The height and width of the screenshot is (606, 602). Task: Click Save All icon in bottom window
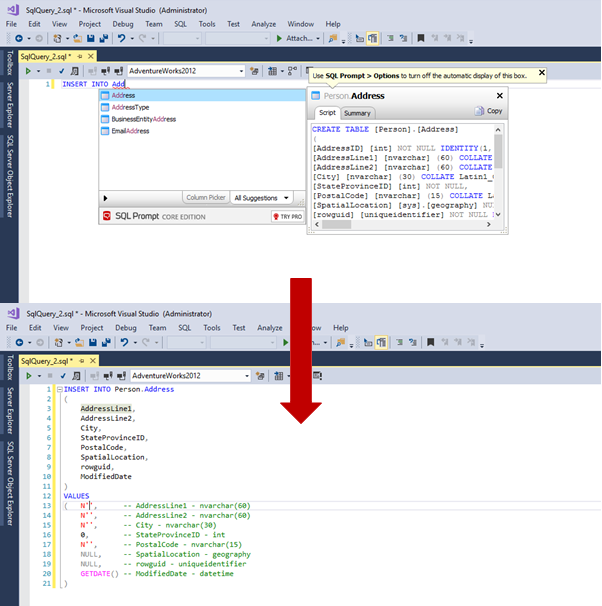pos(106,342)
